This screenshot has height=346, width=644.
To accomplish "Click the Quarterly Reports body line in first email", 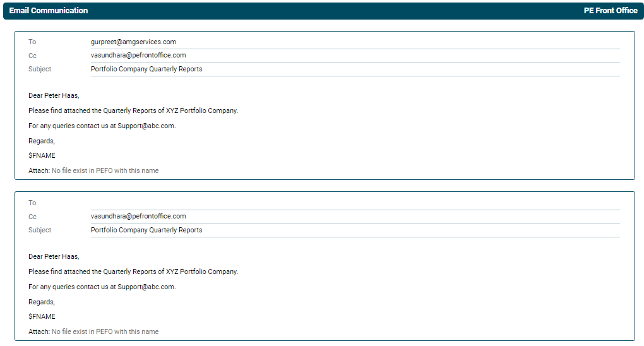I will tap(133, 111).
